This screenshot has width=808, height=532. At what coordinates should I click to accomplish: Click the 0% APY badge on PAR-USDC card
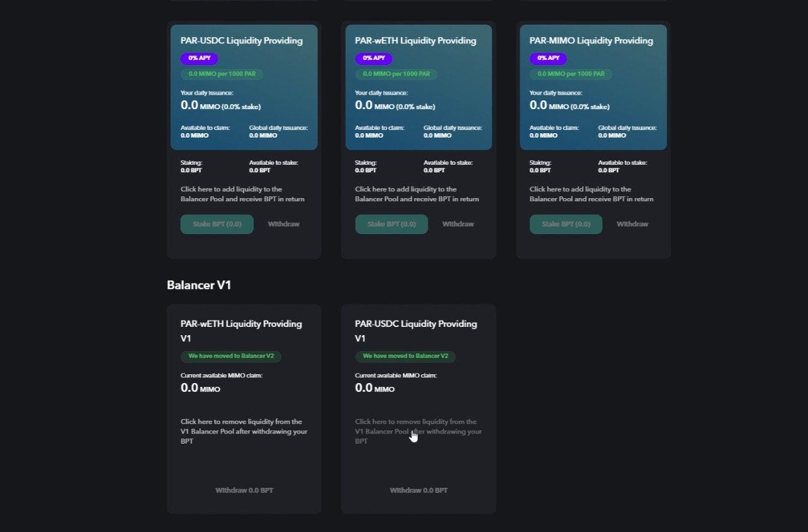[x=199, y=58]
